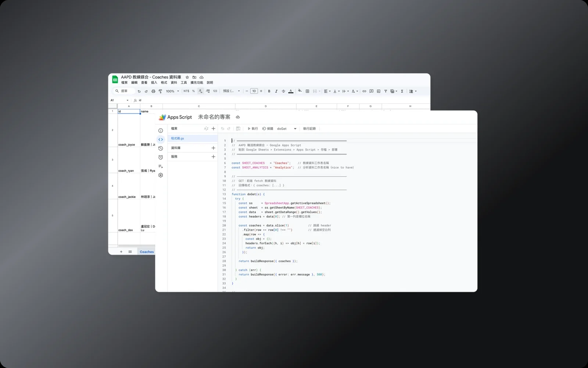This screenshot has height=368, width=588.
Task: Toggle italic formatting in the Sheets toolbar
Action: (276, 91)
